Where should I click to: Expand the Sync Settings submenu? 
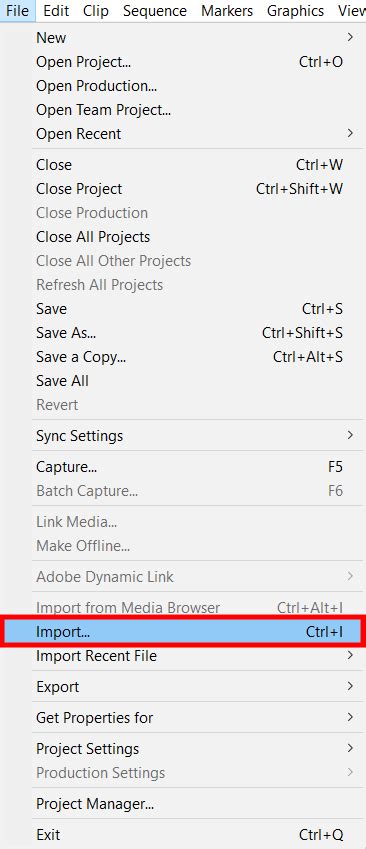pos(194,436)
